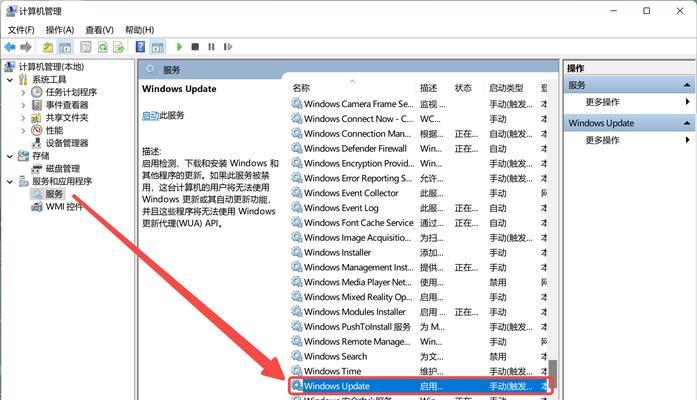Viewport: 697px width, 400px height.
Task: Collapse the 服务 section in 操作 pane
Action: [x=687, y=85]
